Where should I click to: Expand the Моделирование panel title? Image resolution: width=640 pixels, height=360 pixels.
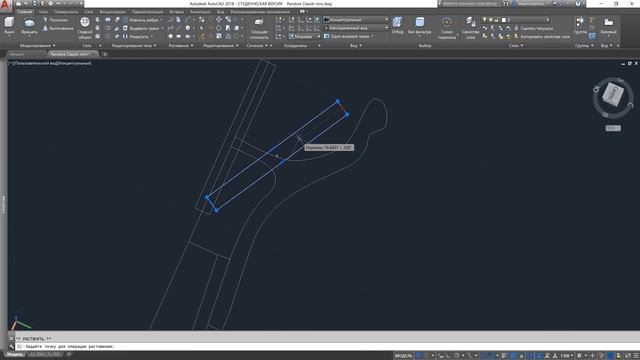(37, 46)
